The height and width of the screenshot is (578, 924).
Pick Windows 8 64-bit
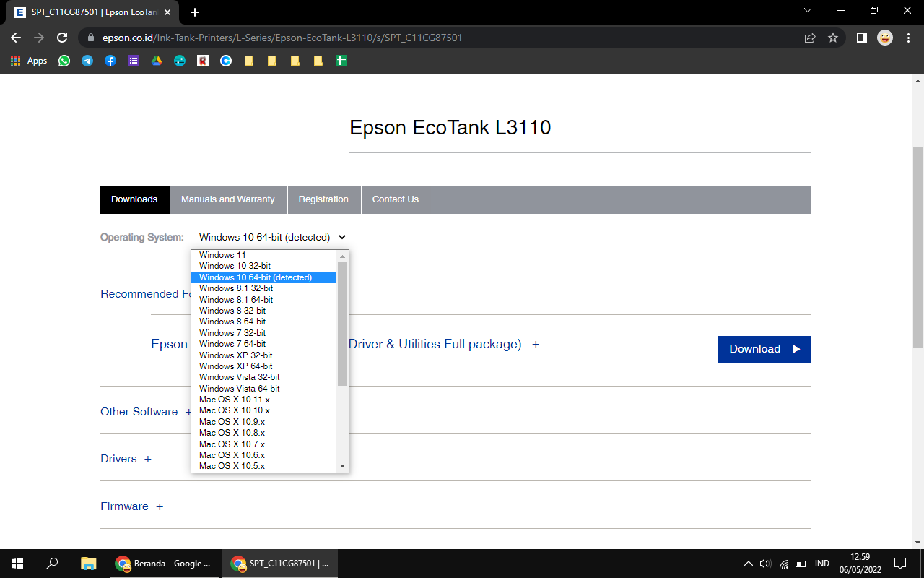coord(264,322)
